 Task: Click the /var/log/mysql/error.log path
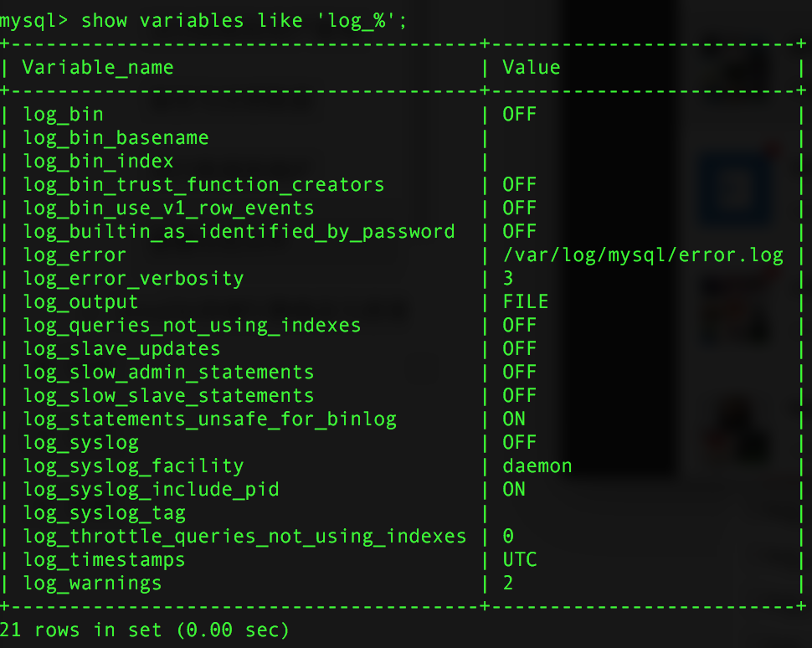643,255
